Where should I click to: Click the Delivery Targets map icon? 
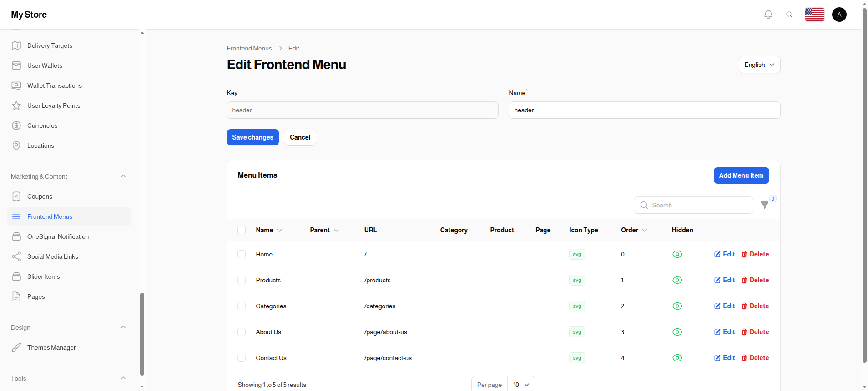click(16, 45)
